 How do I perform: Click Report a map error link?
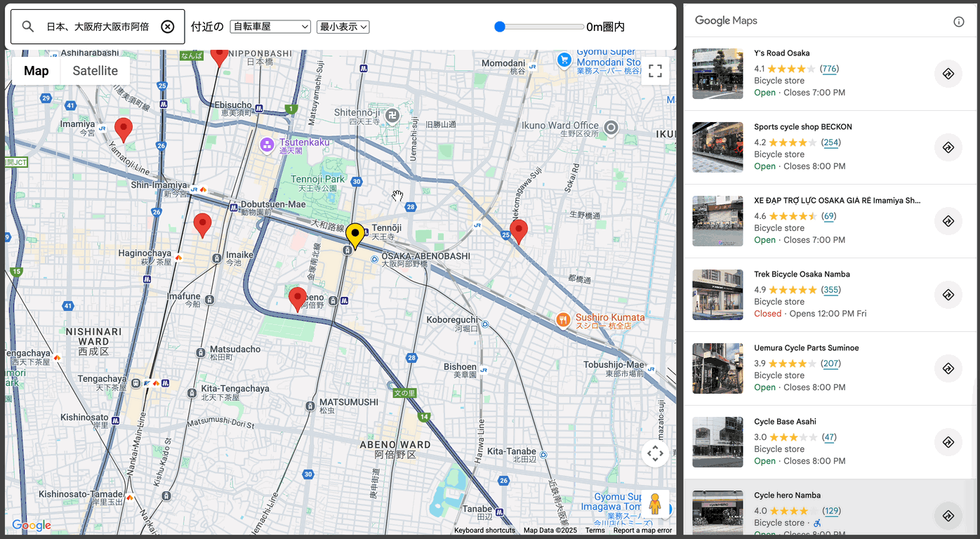click(x=642, y=531)
